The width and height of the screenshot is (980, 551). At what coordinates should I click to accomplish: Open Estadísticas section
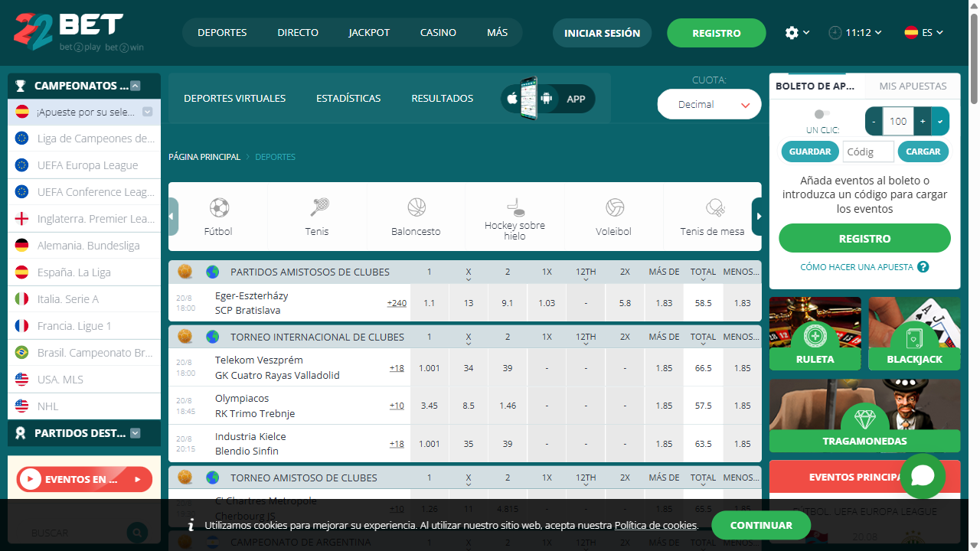coord(348,98)
